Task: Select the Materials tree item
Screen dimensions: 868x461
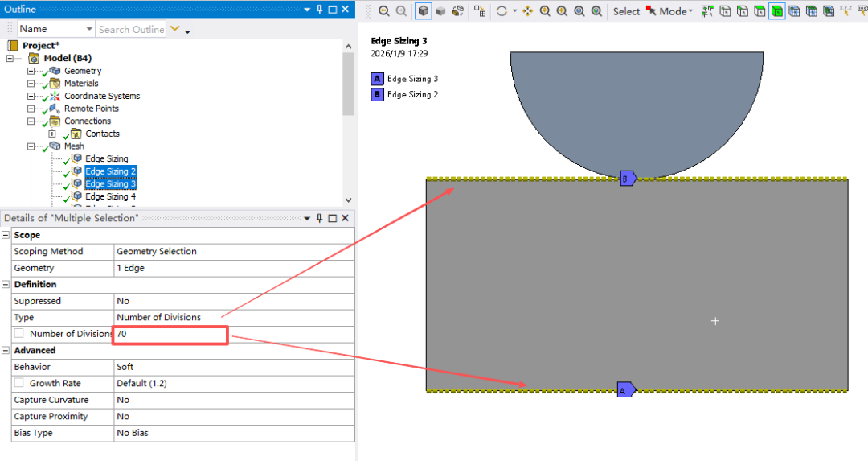Action: [x=81, y=84]
